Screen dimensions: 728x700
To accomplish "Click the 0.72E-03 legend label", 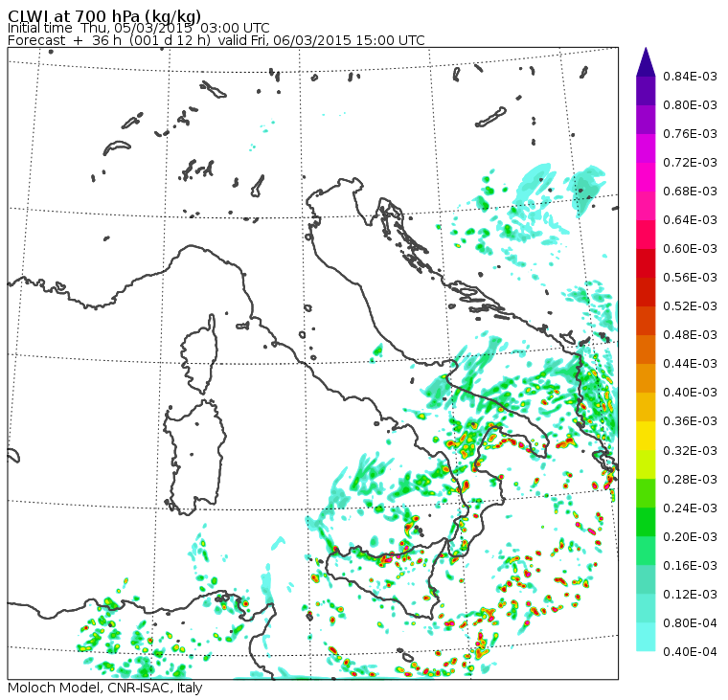I will (690, 163).
